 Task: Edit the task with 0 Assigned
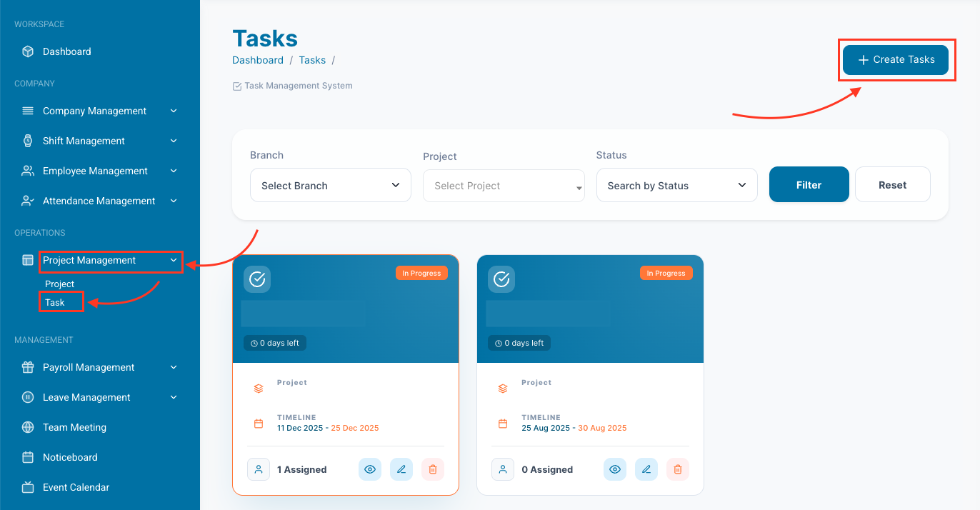pyautogui.click(x=646, y=469)
